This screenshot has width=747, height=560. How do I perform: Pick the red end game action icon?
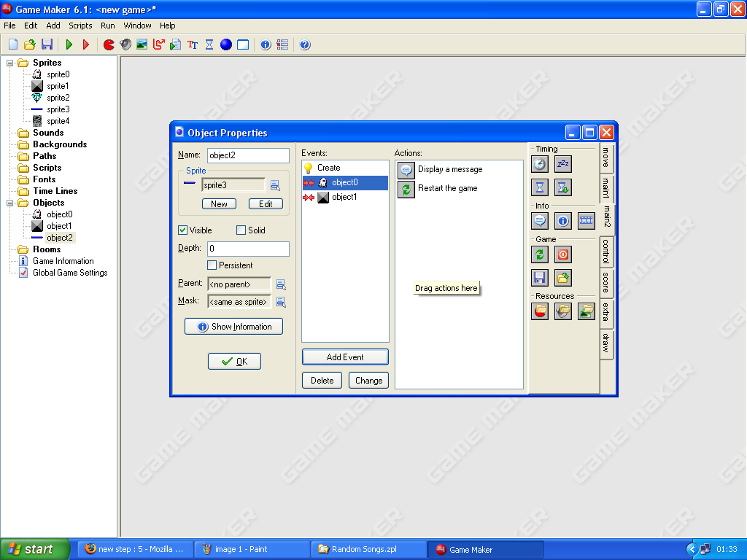pyautogui.click(x=563, y=254)
